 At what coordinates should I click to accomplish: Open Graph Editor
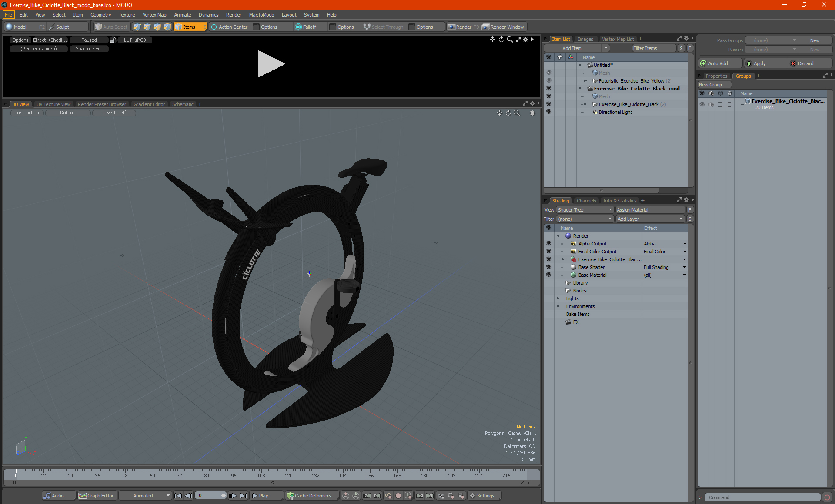(97, 496)
